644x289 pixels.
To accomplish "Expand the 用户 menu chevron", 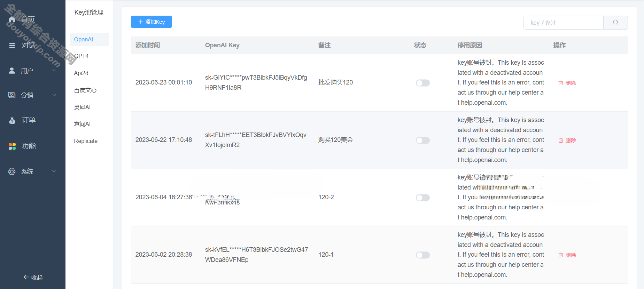I will [54, 71].
